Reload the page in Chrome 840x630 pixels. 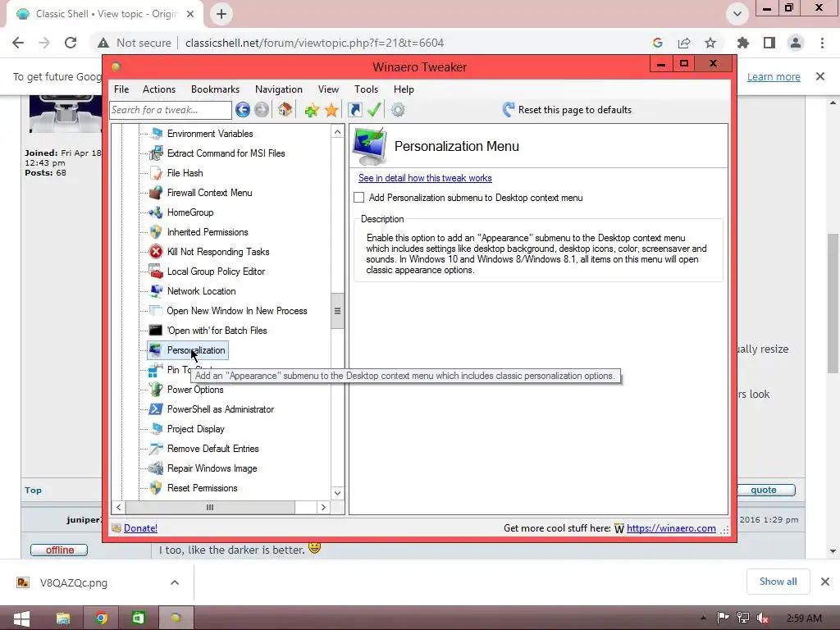[71, 43]
